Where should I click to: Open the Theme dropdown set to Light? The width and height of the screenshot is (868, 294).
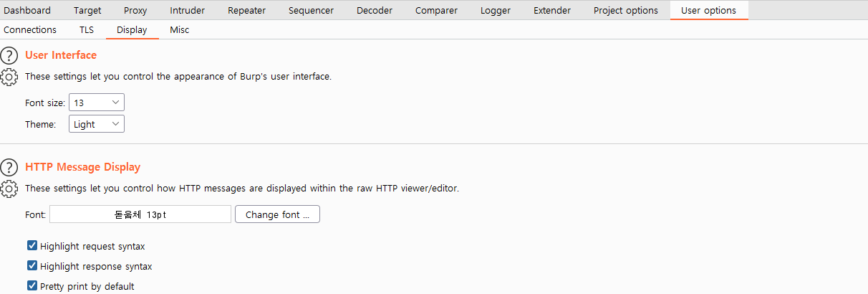click(97, 124)
